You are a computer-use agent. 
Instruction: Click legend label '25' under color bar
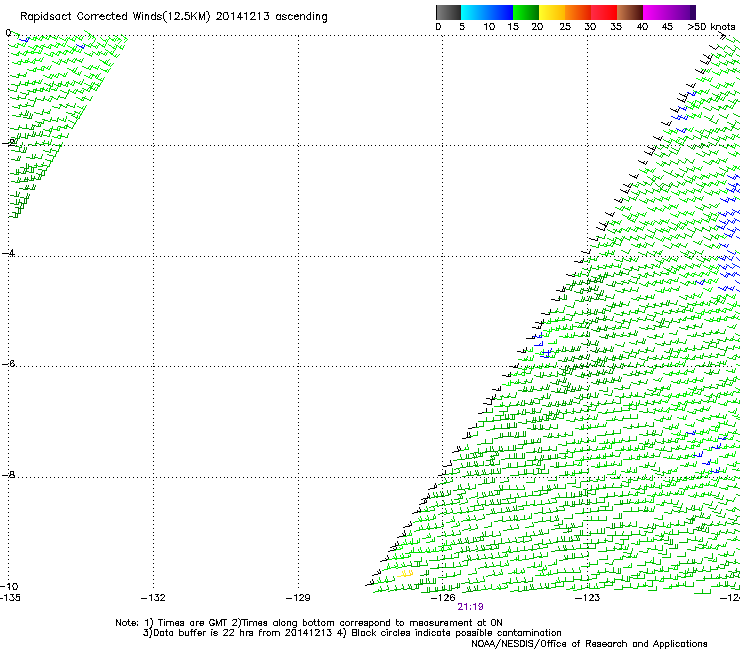coord(565,27)
